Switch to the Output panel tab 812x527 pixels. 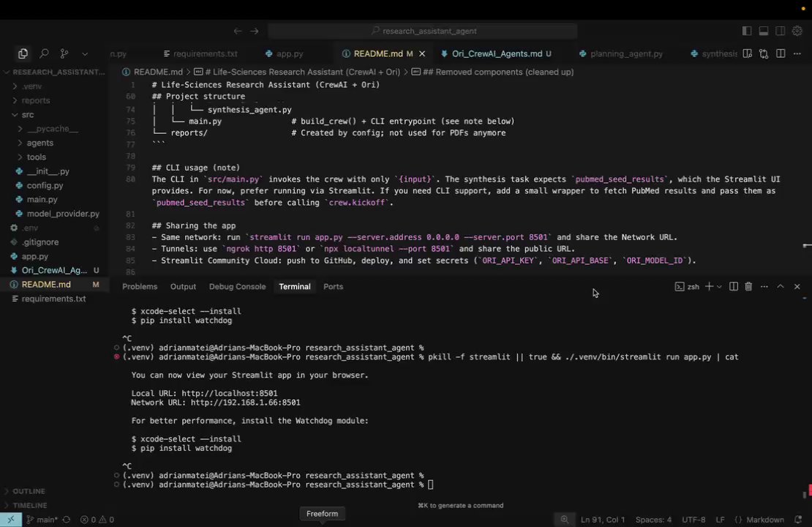183,287
